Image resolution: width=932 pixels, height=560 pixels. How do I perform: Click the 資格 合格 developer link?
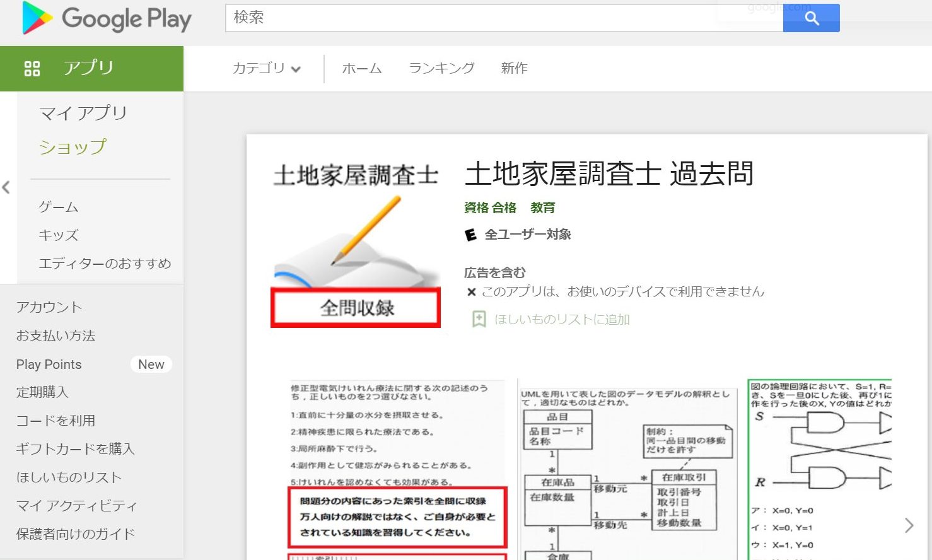pyautogui.click(x=490, y=207)
